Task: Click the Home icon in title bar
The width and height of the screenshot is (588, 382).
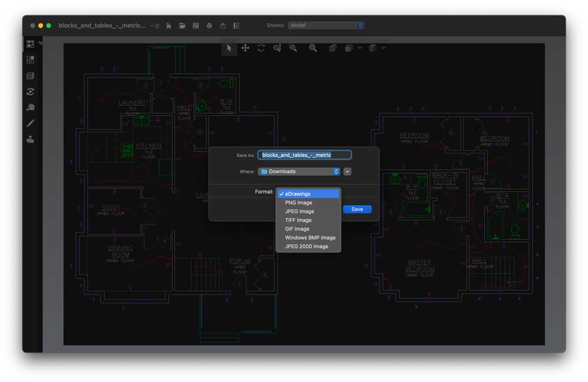Action: (169, 26)
